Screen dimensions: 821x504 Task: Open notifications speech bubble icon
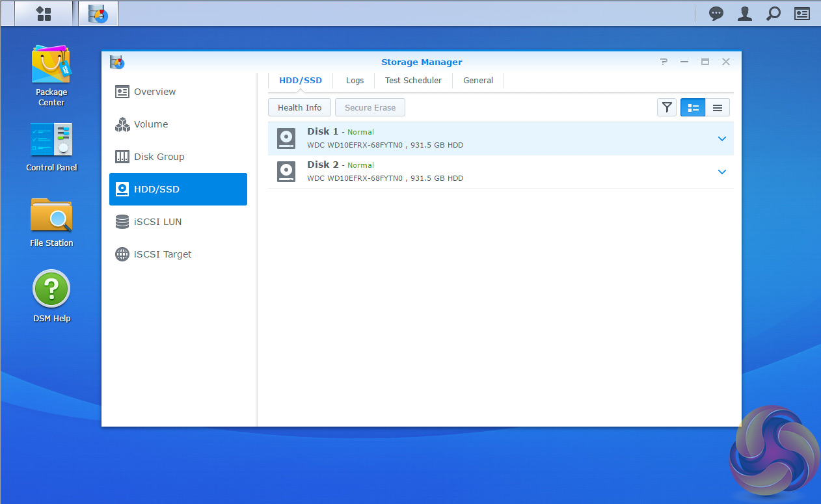tap(716, 13)
